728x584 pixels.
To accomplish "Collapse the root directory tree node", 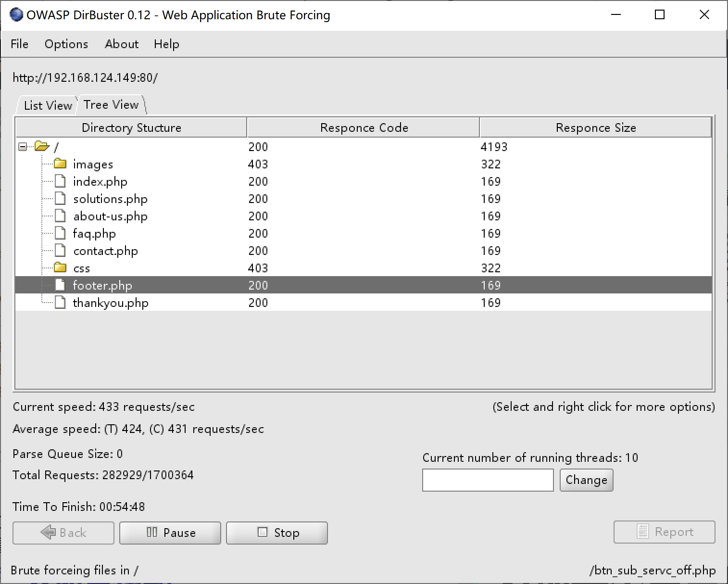I will (23, 147).
